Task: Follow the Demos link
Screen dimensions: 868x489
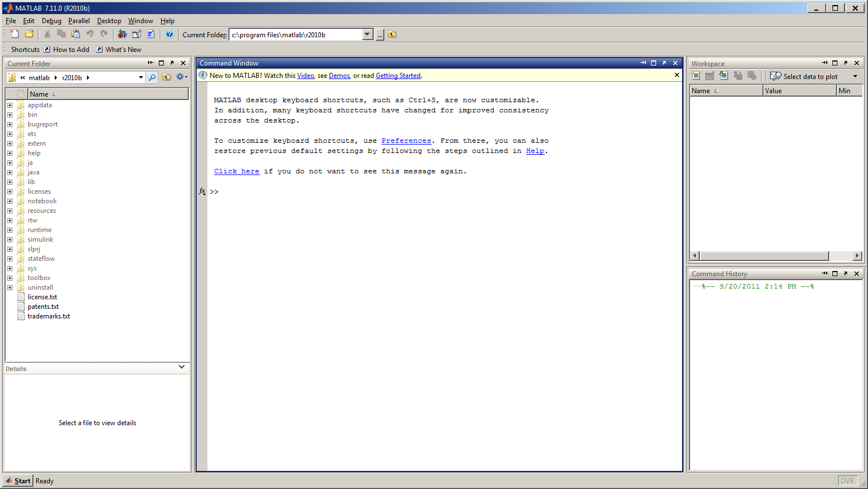Action: [x=340, y=76]
